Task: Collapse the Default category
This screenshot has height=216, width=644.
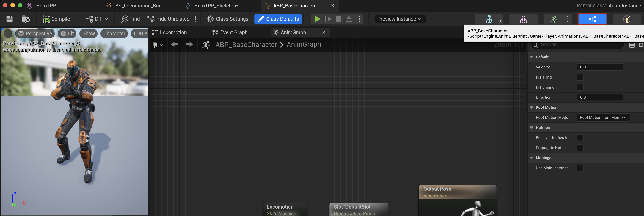Action: coord(532,57)
